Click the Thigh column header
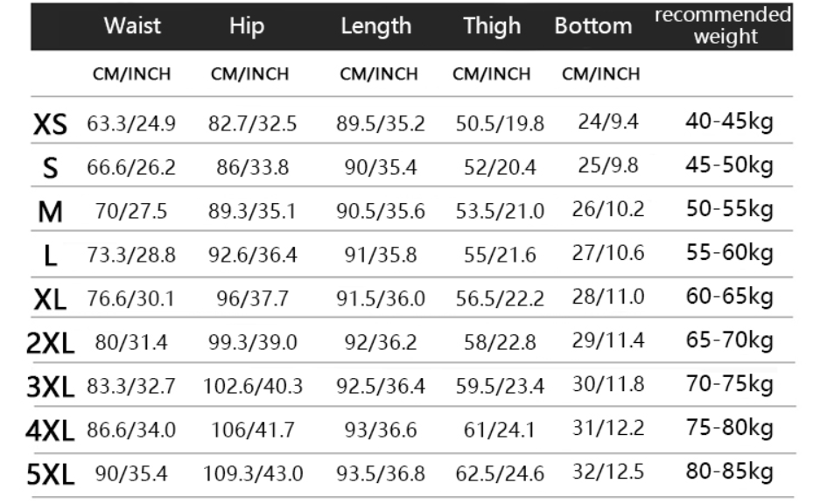Image resolution: width=813 pixels, height=504 pixels. [492, 26]
